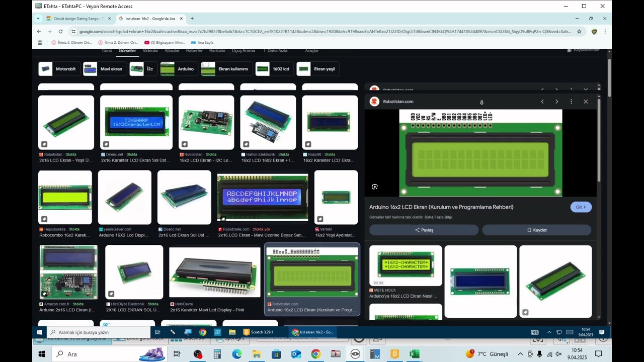The height and width of the screenshot is (362, 644).
Task: Open remote notification center icon
Action: [602, 332]
